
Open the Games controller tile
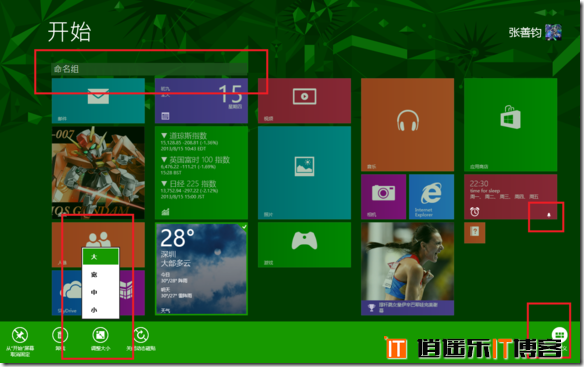point(304,245)
